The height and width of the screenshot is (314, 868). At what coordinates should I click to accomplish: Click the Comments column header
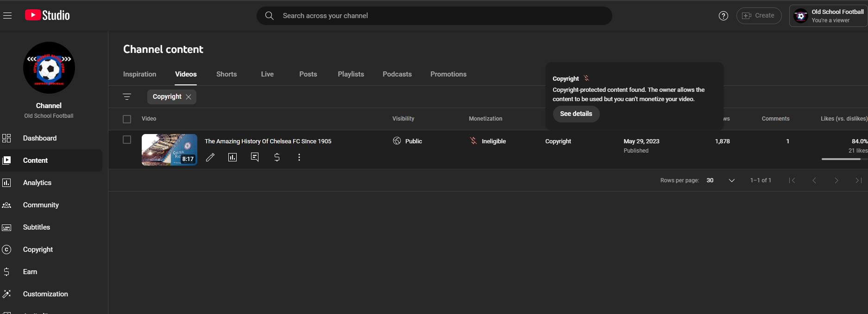(x=775, y=119)
